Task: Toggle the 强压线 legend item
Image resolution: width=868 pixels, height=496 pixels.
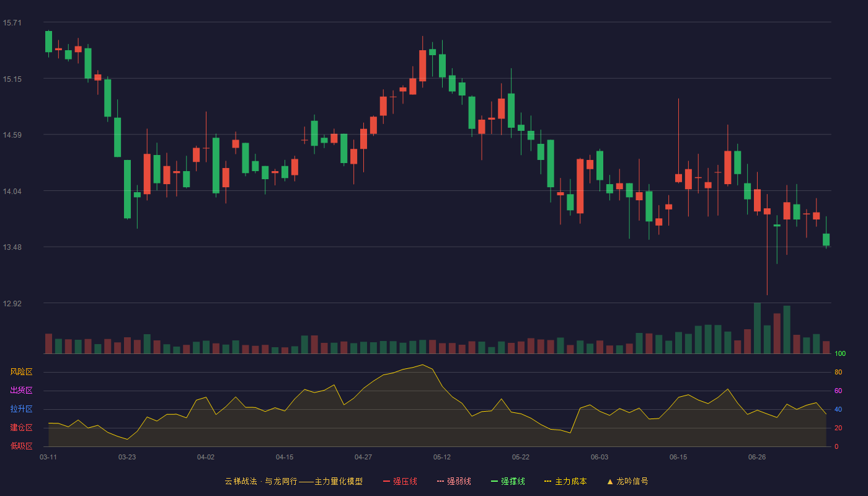Action: point(400,481)
